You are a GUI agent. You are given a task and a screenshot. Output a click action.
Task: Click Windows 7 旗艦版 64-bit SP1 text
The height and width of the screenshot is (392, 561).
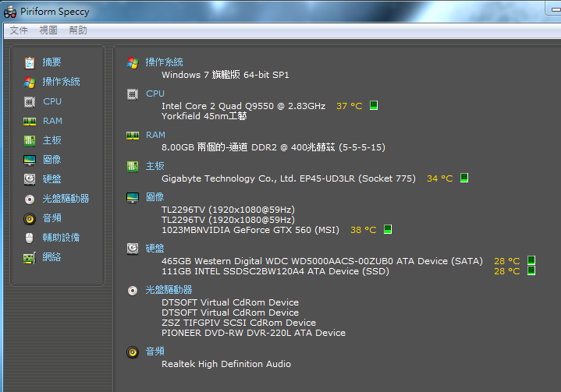[x=225, y=75]
